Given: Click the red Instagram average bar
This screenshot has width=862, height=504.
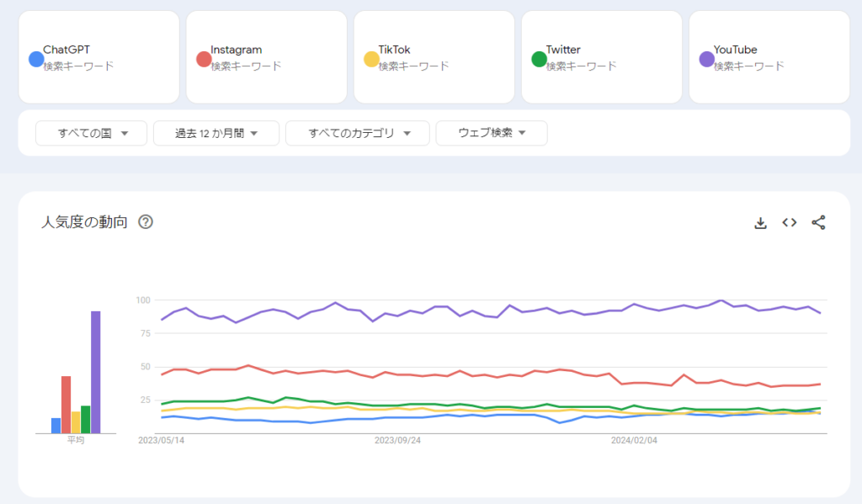Looking at the screenshot, I should point(66,404).
